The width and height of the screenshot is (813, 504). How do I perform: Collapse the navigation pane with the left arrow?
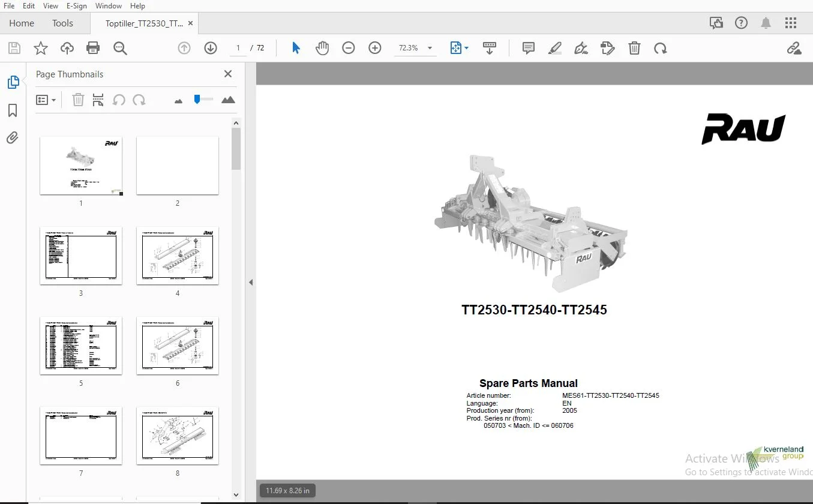click(251, 282)
